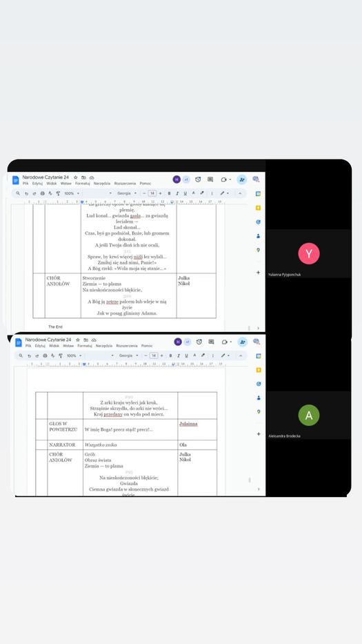This screenshot has height=644, width=362.
Task: Star the document showing 'The End'
Action: coord(76,177)
